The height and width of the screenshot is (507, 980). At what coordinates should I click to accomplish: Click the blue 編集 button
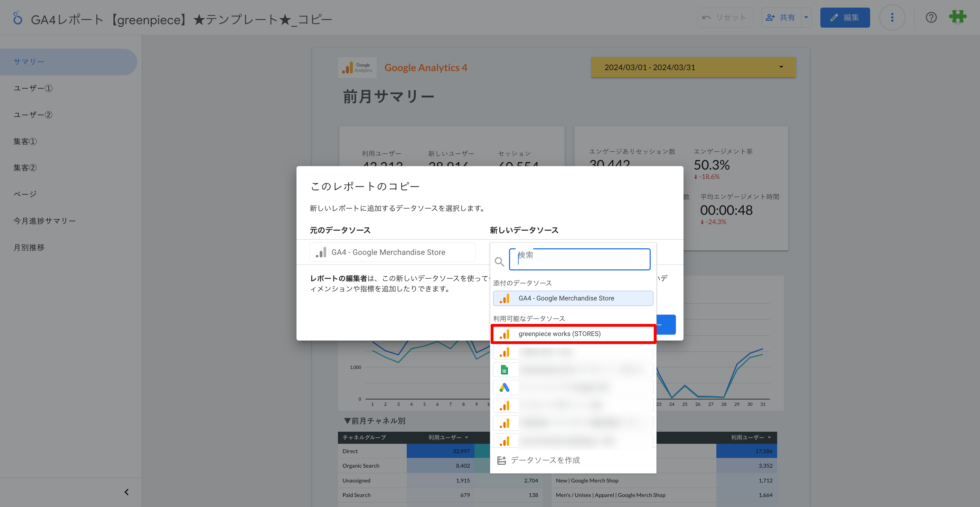(845, 18)
